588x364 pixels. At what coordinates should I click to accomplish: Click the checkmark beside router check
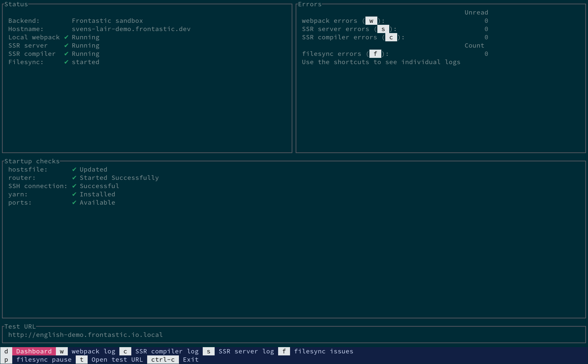pos(74,178)
